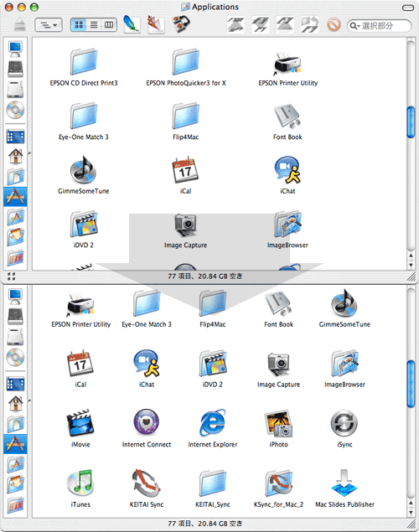Select the KEITAI_Sync folder icon
Image resolution: width=419 pixels, height=532 pixels.
click(x=212, y=483)
